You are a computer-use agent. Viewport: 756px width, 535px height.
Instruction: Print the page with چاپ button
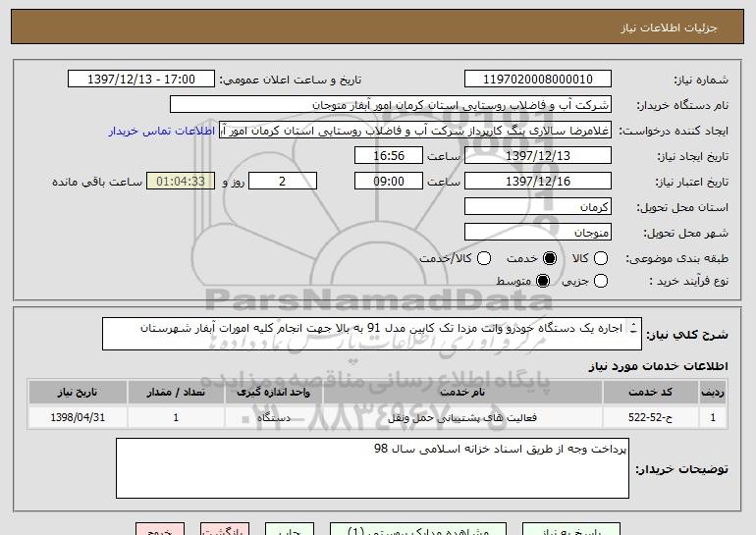pos(286,529)
